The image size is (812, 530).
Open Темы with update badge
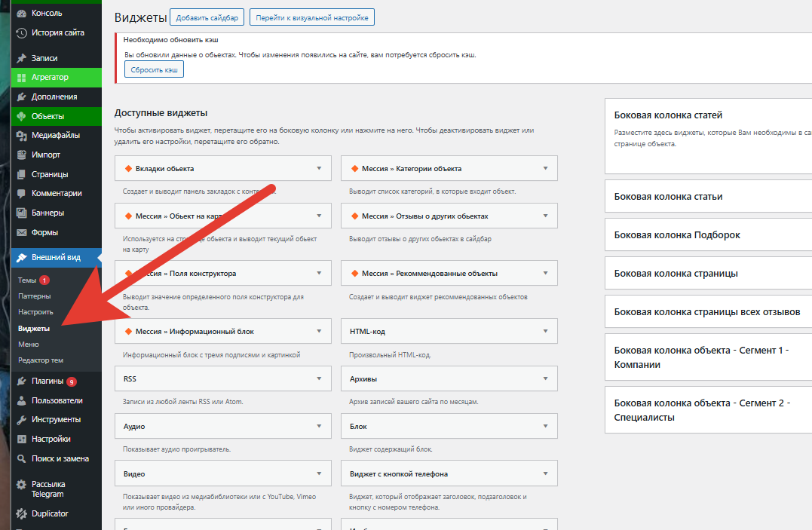tap(27, 280)
